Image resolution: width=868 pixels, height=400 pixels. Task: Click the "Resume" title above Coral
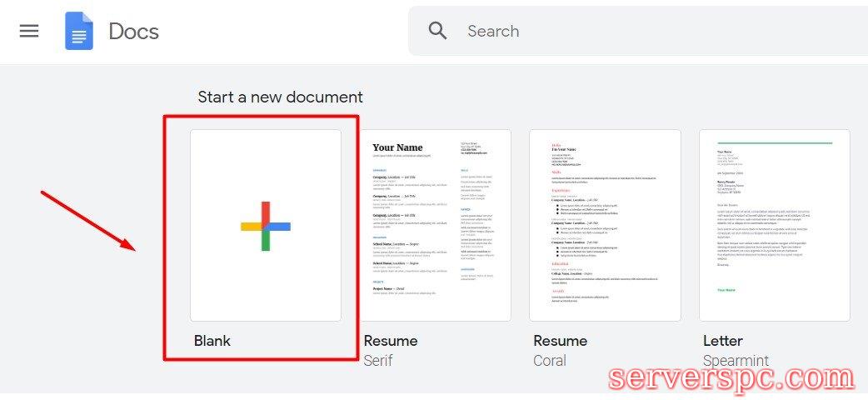[560, 341]
